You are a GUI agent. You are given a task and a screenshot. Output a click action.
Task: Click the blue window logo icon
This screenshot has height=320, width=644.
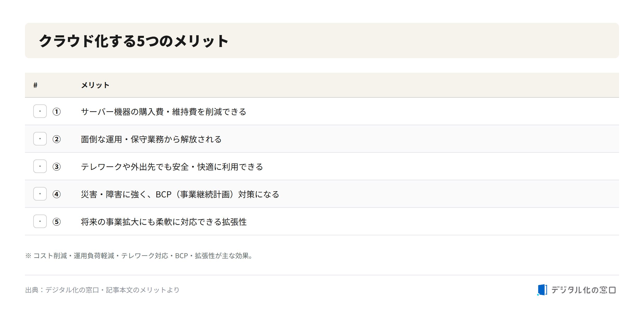tap(542, 290)
